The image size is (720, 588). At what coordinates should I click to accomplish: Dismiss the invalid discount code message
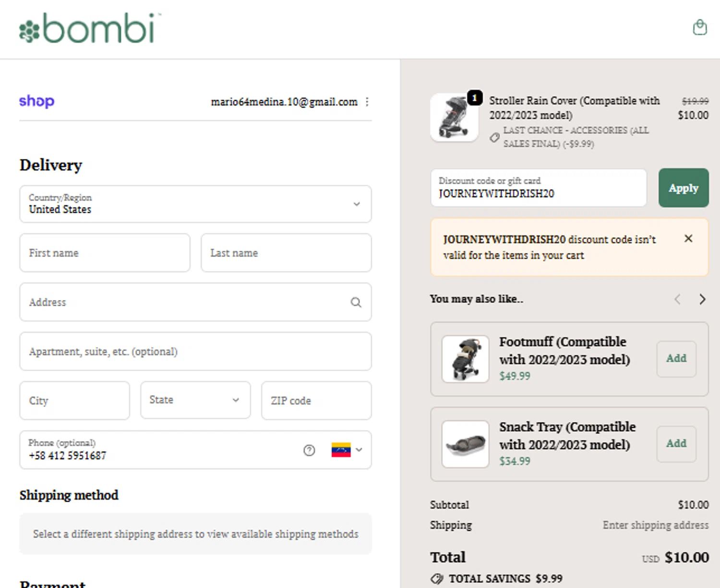pos(688,239)
